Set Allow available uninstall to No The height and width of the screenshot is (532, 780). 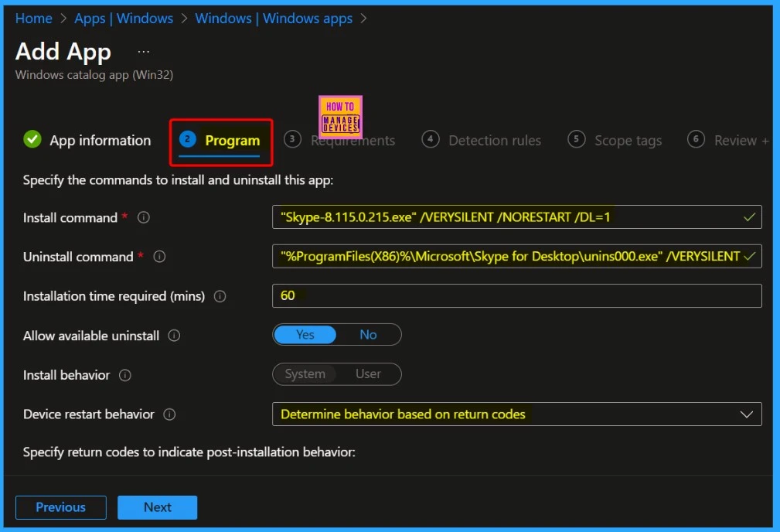pyautogui.click(x=368, y=334)
